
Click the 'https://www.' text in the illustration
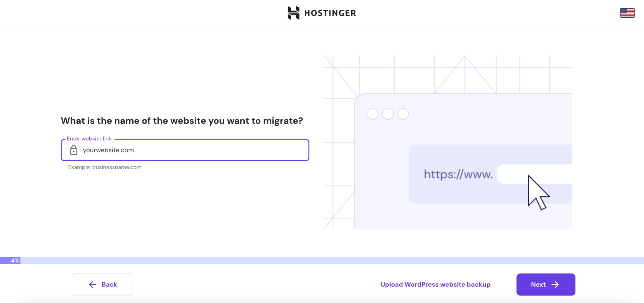458,174
